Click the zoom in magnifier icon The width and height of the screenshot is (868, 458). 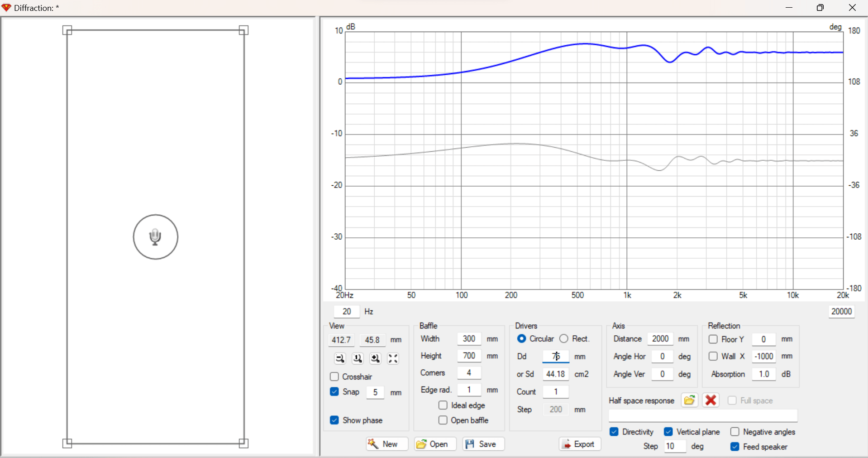pos(375,359)
